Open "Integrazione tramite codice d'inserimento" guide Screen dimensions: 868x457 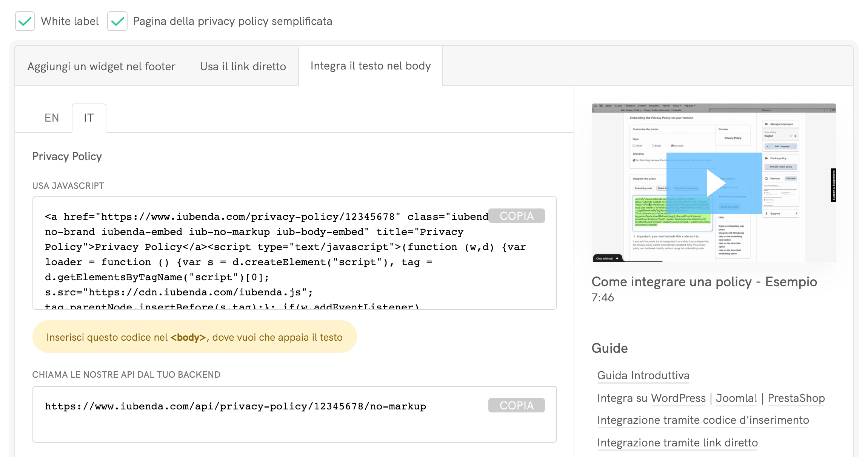tap(703, 420)
